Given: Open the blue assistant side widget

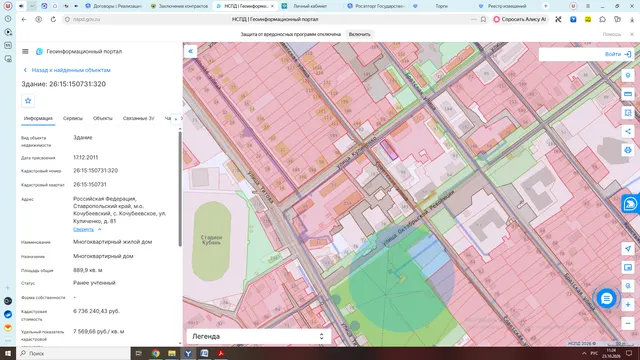Looking at the screenshot, I should click(631, 204).
